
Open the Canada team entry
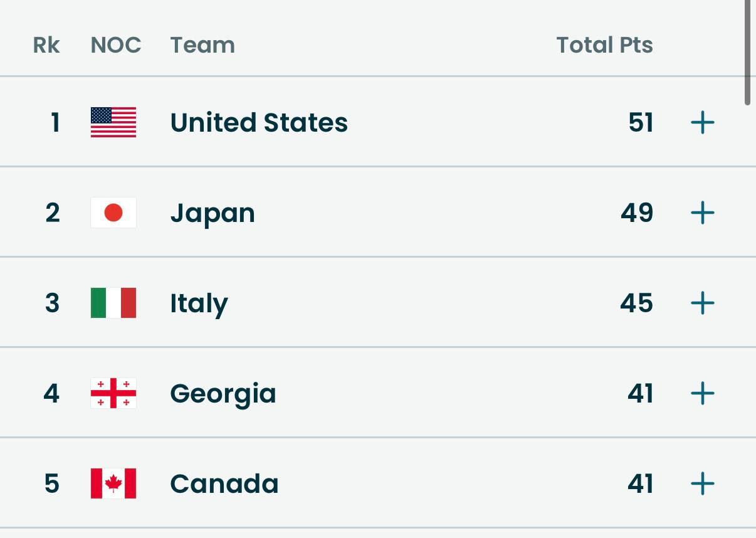[224, 484]
